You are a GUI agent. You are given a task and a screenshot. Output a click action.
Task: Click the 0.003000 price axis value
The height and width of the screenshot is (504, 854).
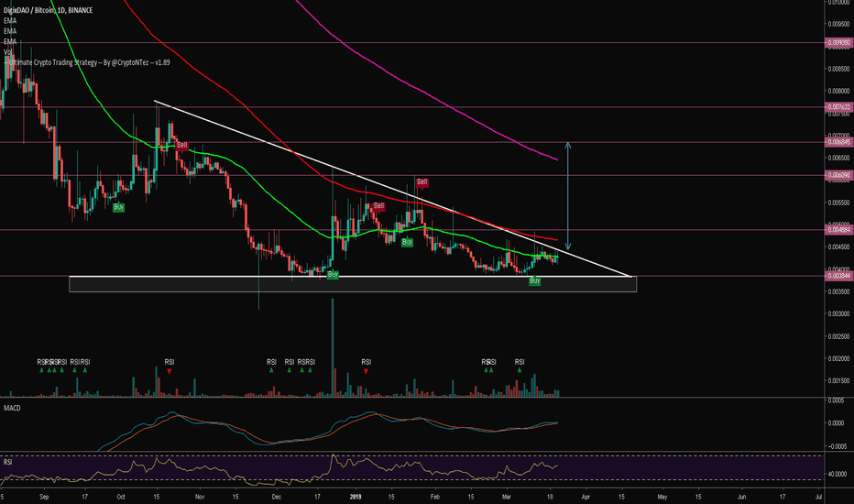click(838, 313)
